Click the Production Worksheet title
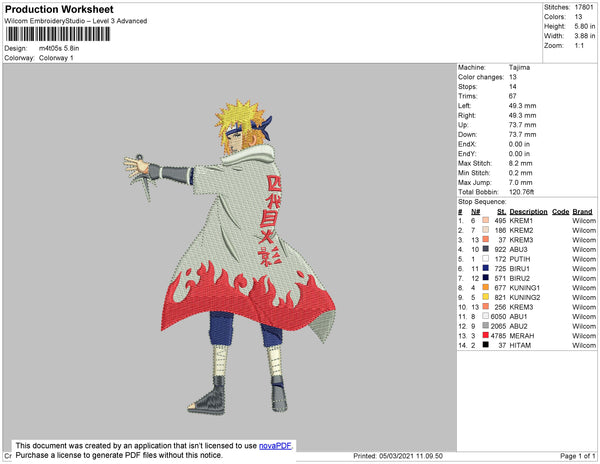 [59, 10]
